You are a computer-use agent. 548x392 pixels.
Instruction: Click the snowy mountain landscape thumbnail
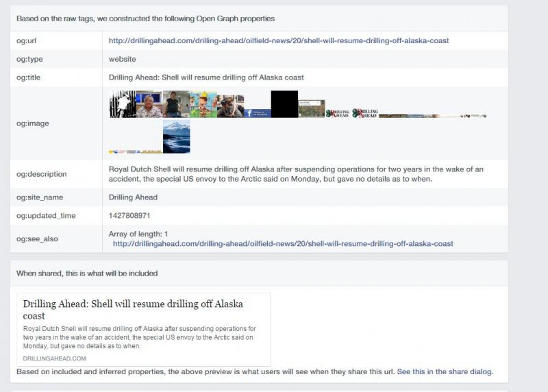[177, 137]
